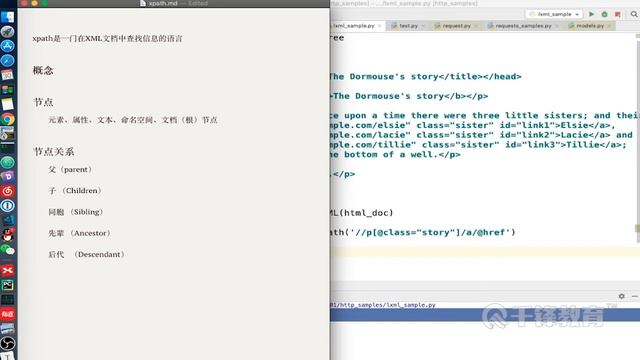The height and width of the screenshot is (360, 640).
Task: Open the red square app below PyCharm
Action: (x=7, y=314)
